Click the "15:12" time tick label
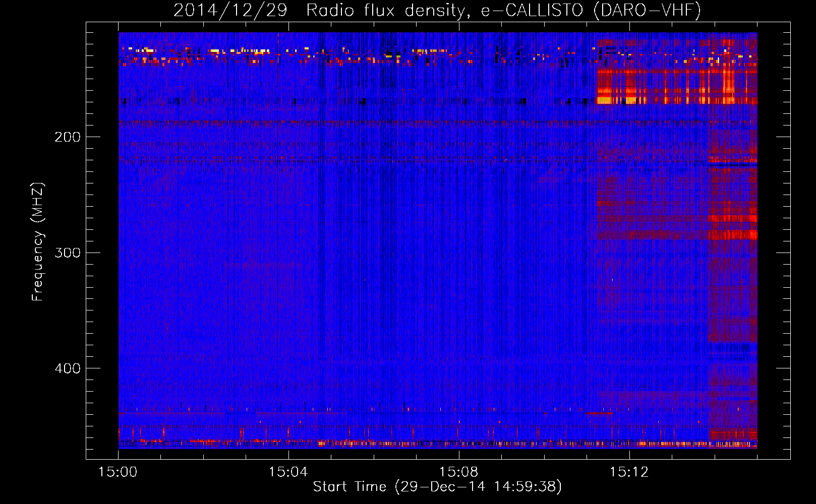816x504 pixels. click(x=629, y=472)
